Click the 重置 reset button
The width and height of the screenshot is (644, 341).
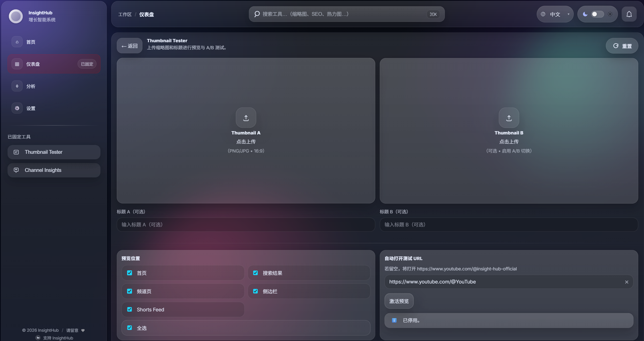pyautogui.click(x=622, y=46)
